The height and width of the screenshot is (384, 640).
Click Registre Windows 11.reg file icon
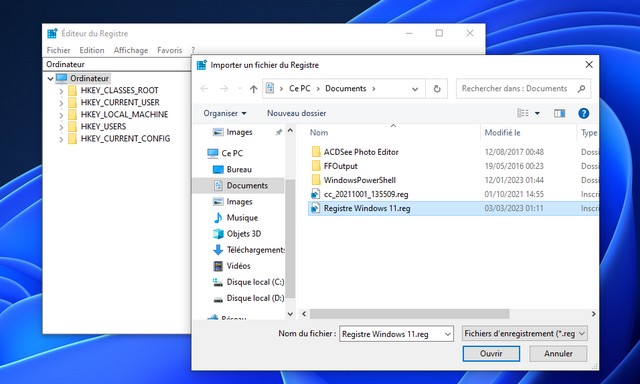coord(315,208)
